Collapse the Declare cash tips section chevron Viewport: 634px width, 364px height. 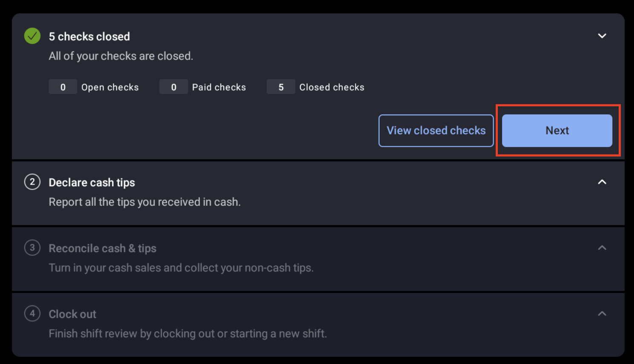point(602,182)
